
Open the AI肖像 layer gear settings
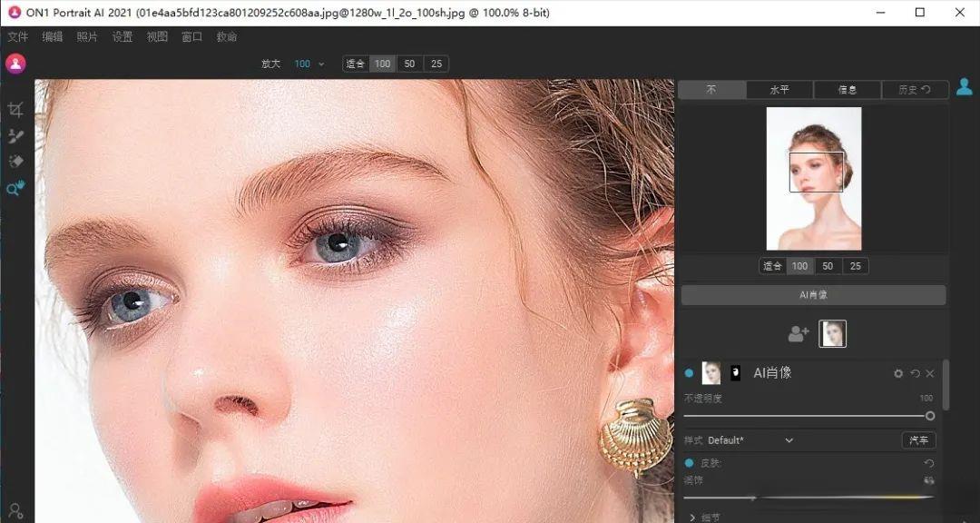pyautogui.click(x=898, y=373)
